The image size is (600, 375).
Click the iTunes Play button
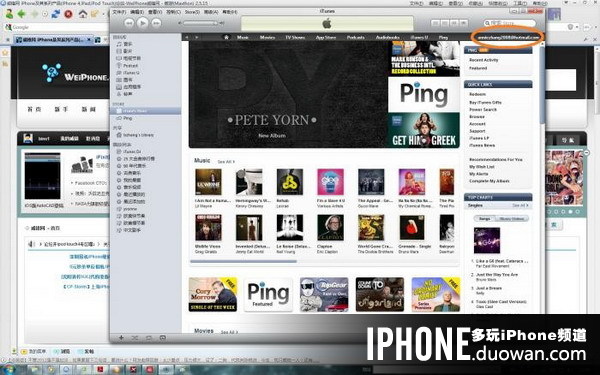(142, 23)
